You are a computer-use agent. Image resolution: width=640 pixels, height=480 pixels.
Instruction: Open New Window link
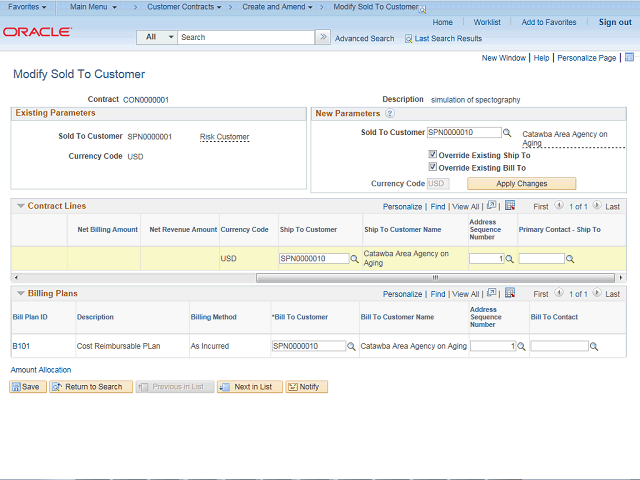[x=504, y=58]
